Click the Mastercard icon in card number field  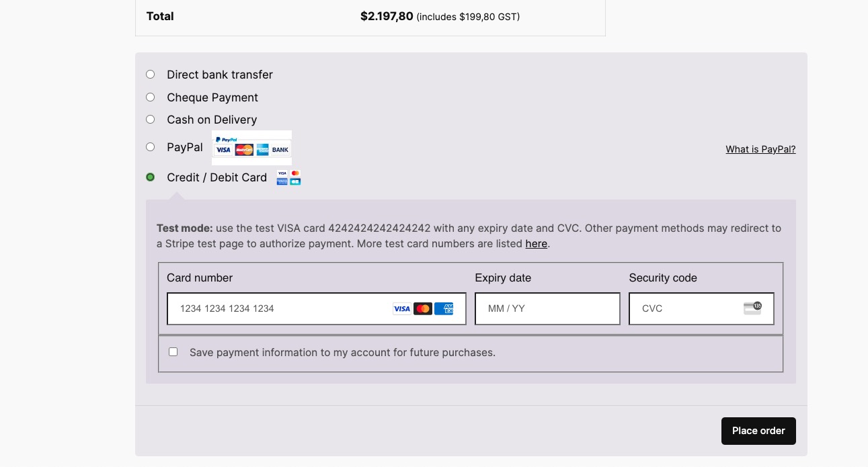pyautogui.click(x=423, y=309)
